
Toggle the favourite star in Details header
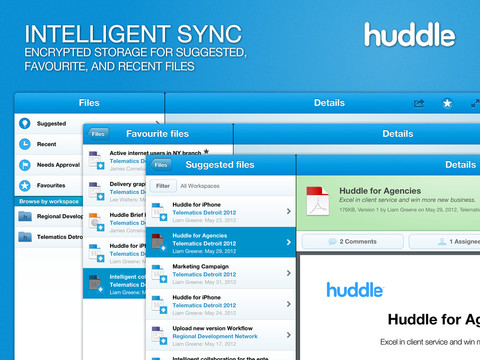pyautogui.click(x=447, y=103)
